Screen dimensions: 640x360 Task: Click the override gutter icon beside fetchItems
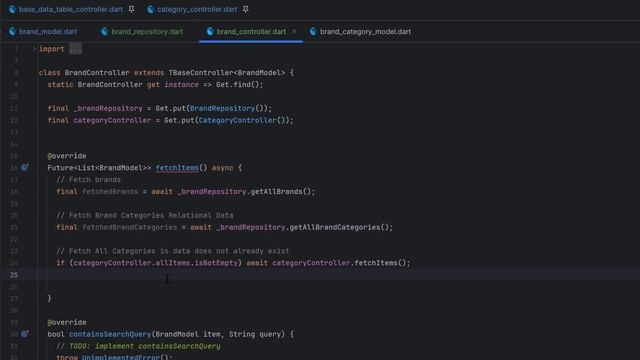tap(25, 167)
